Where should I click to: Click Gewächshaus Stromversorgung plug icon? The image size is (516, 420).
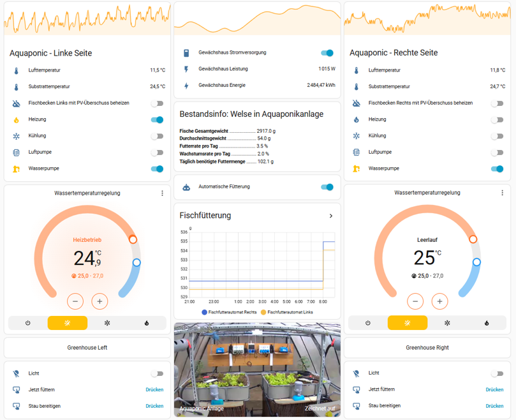186,53
